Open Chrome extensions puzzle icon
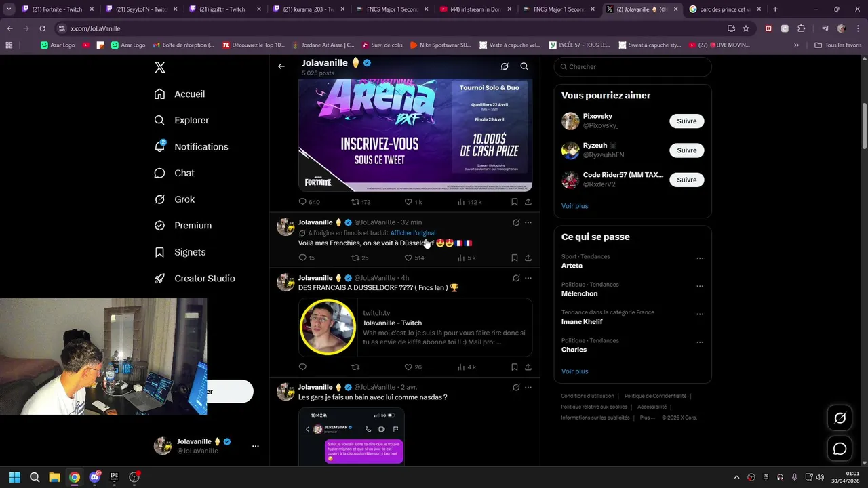868x488 pixels. click(x=801, y=28)
